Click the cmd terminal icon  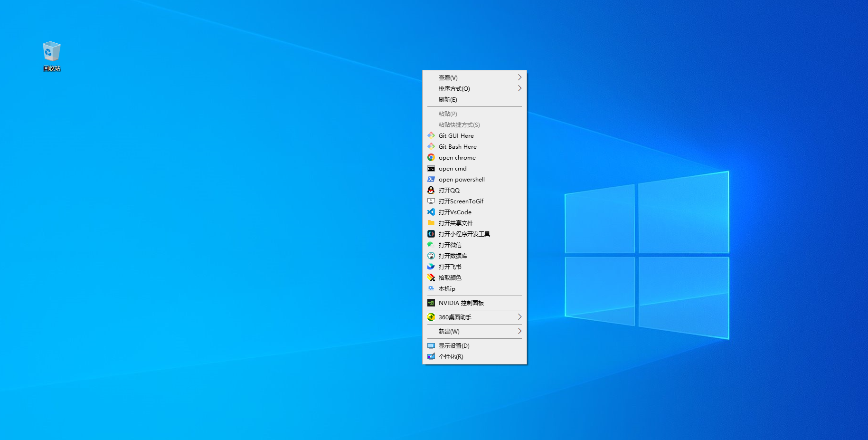(431, 168)
